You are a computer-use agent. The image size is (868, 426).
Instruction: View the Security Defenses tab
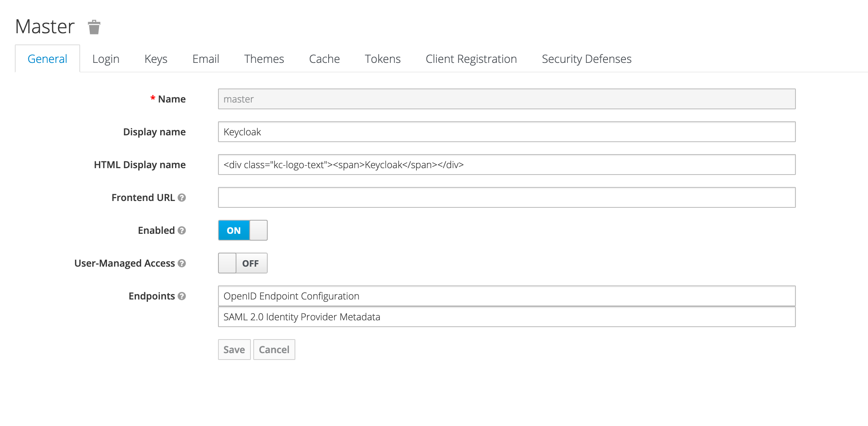586,59
